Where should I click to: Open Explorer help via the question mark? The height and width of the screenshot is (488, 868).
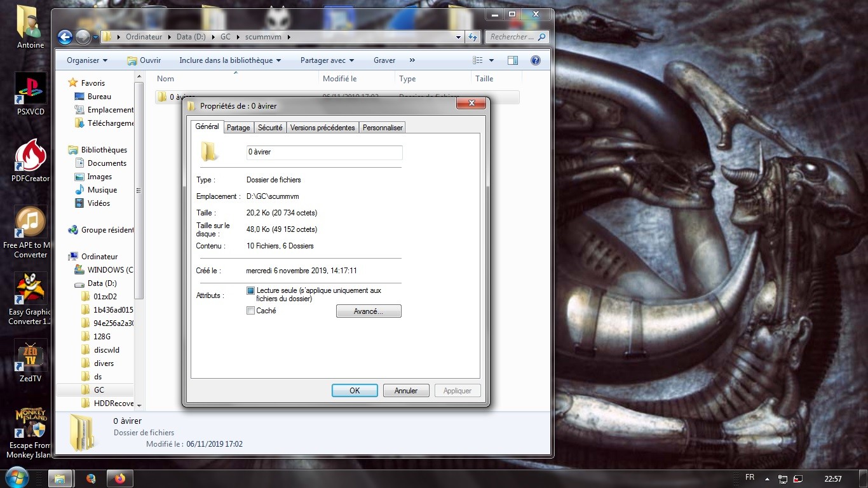(x=535, y=60)
